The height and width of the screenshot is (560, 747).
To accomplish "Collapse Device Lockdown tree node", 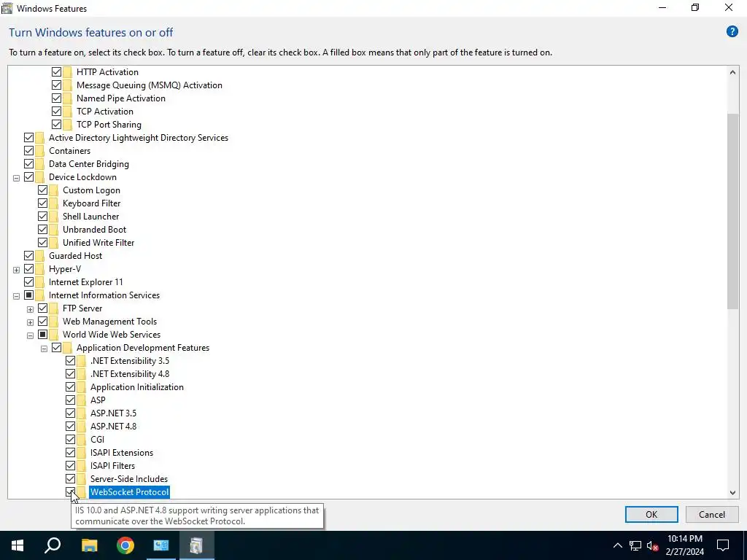I will pyautogui.click(x=16, y=178).
